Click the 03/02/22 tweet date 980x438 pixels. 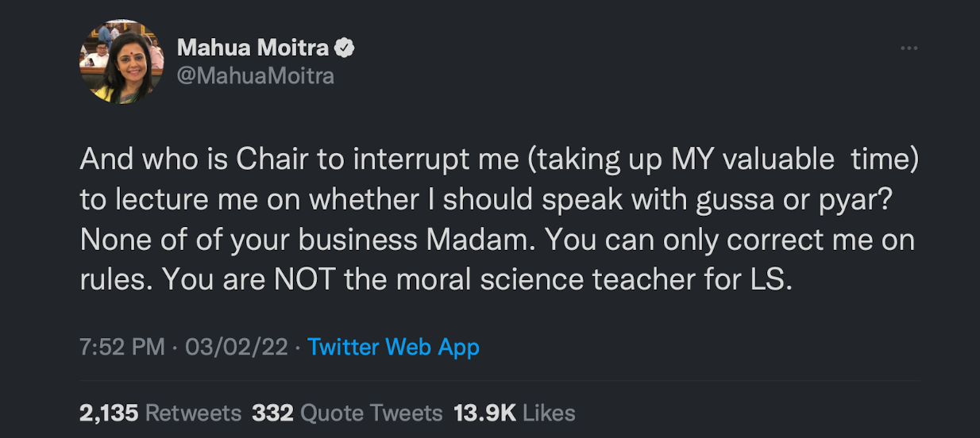click(x=236, y=347)
